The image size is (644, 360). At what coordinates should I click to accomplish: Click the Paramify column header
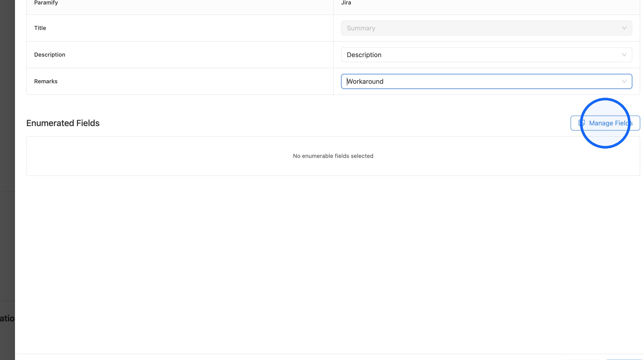click(46, 3)
